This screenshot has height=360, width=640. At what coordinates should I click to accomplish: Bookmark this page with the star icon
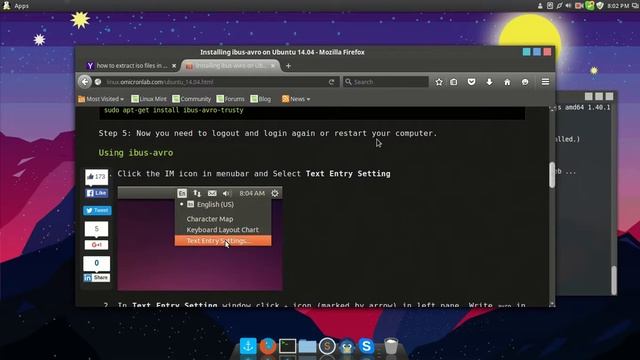[439, 82]
